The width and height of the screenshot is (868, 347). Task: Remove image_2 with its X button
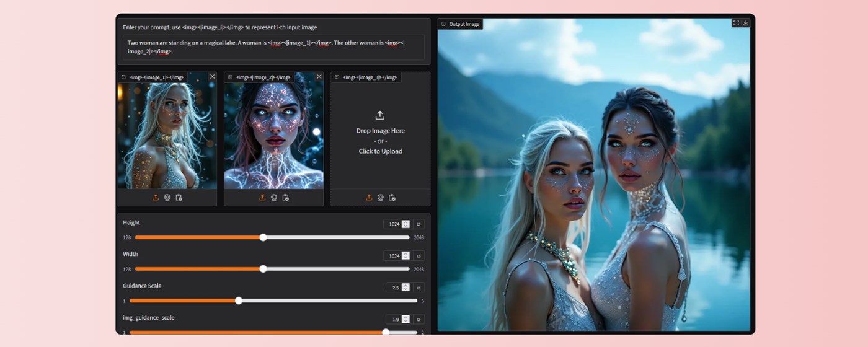tap(319, 77)
